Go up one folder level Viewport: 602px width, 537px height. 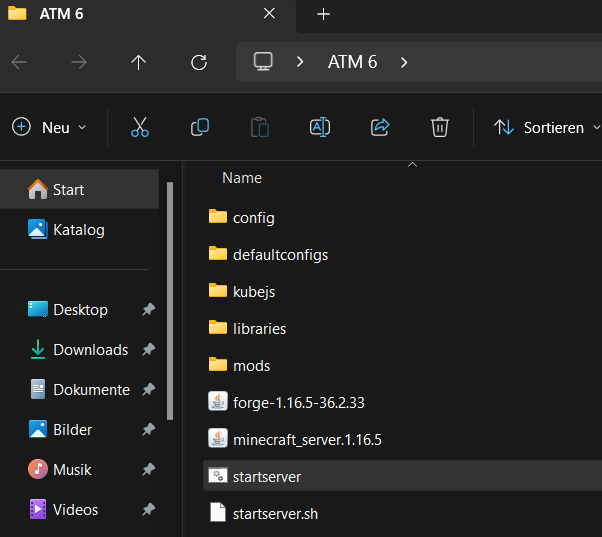[139, 62]
